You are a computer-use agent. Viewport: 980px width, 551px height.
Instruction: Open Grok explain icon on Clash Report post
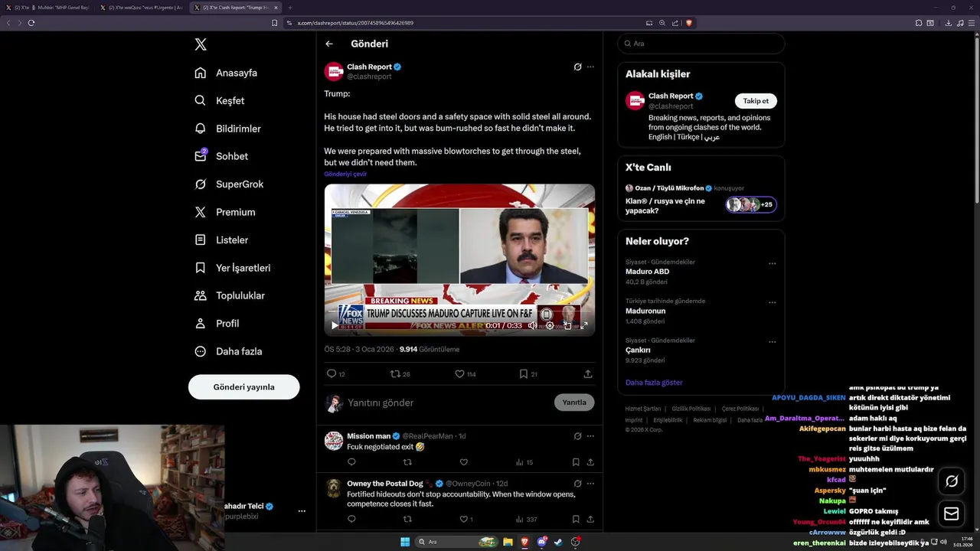coord(578,67)
